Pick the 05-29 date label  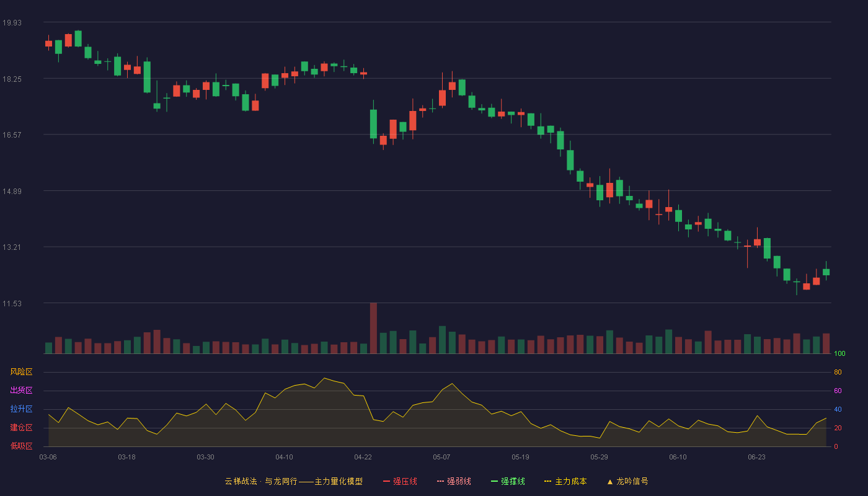point(599,457)
